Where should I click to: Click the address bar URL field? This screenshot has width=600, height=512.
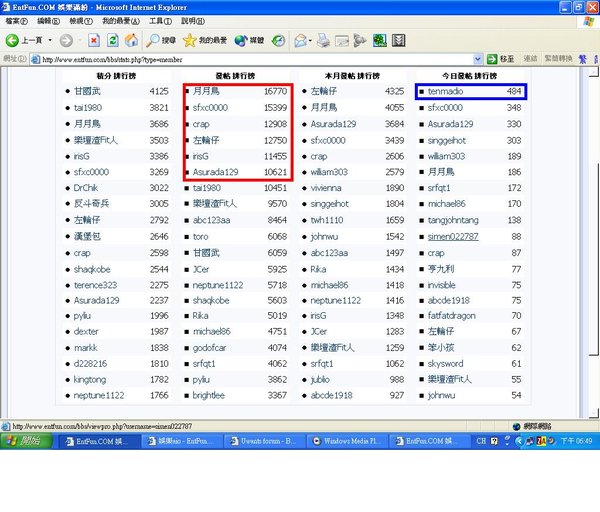[x=250, y=59]
